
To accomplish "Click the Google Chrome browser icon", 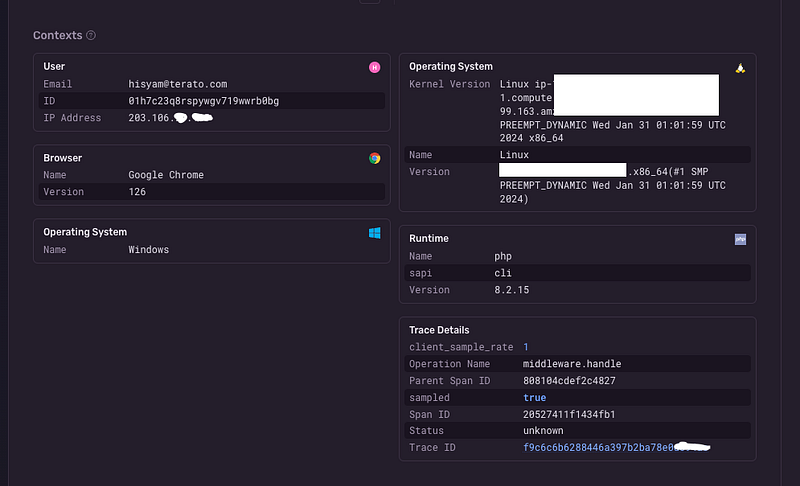I will click(x=374, y=159).
